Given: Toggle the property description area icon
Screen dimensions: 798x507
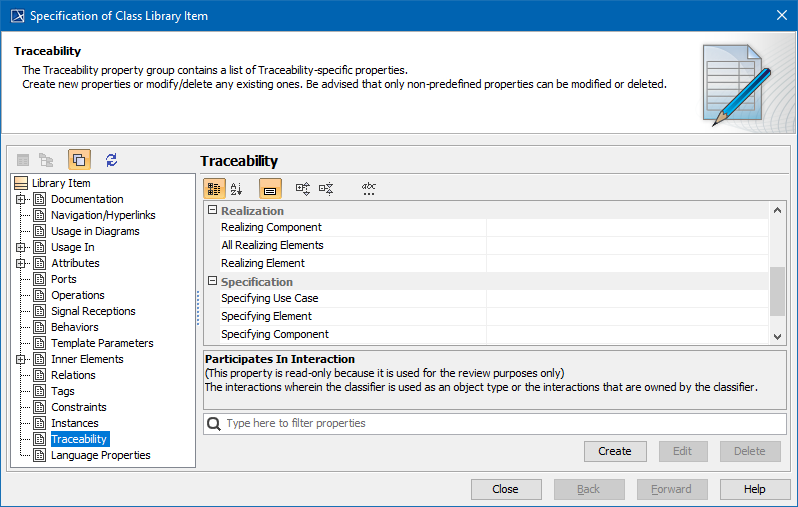Looking at the screenshot, I should click(270, 188).
